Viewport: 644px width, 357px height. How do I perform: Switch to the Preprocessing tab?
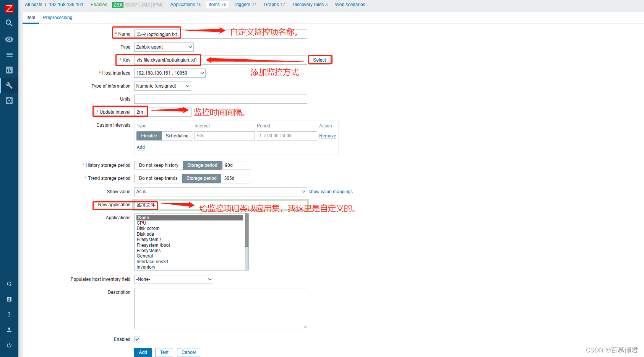[x=58, y=18]
